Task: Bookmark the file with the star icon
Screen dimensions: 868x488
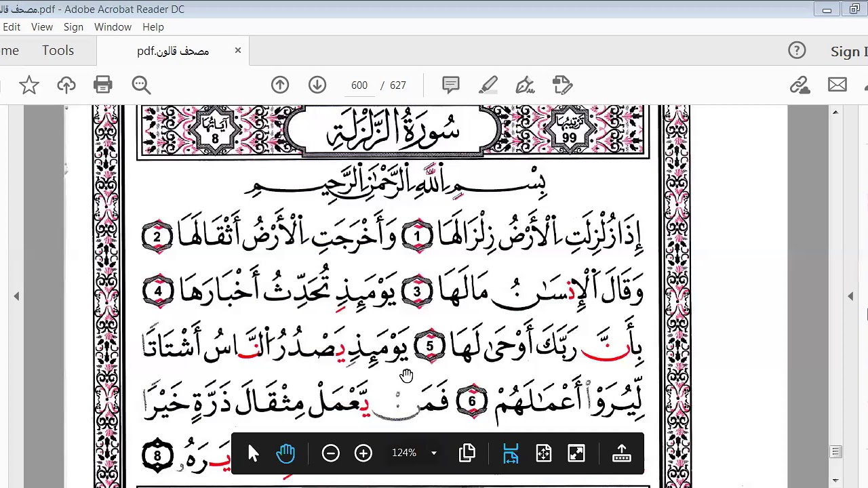Action: click(28, 85)
